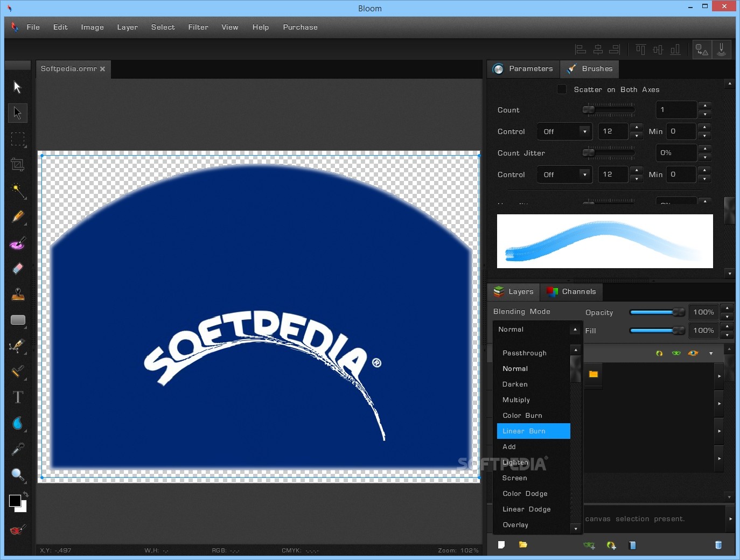Viewport: 740px width, 560px height.
Task: Click the Align Horizontal Centers icon
Action: [x=598, y=50]
